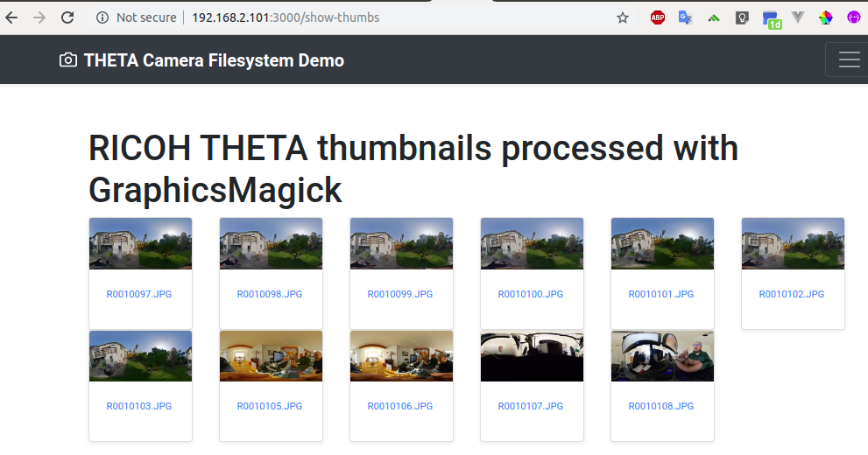The width and height of the screenshot is (868, 455).
Task: Open R0010102.JPG link
Action: (x=792, y=294)
